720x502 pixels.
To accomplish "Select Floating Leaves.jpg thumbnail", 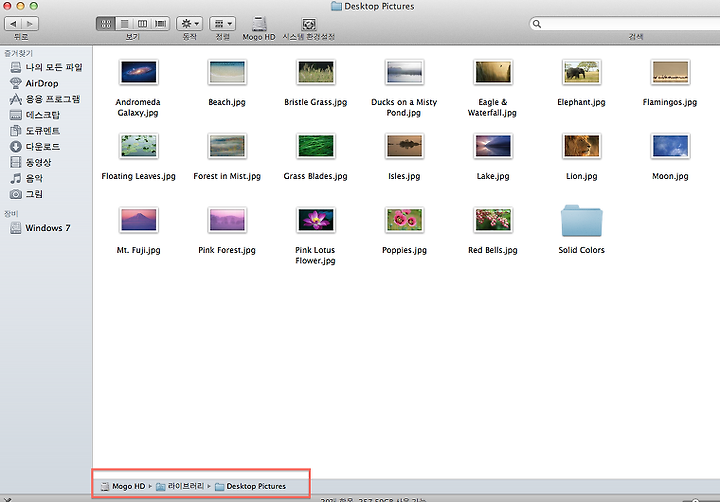I will point(139,146).
